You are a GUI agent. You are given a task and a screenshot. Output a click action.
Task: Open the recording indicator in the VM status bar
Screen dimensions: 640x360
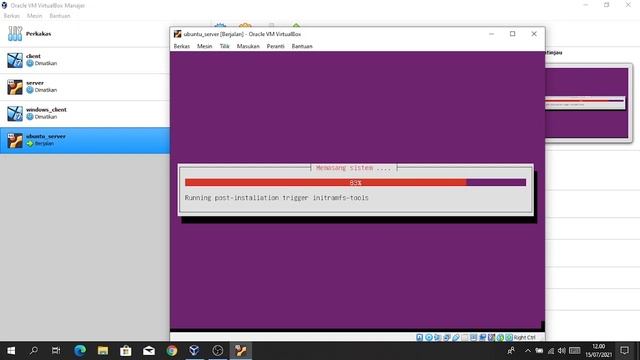pyautogui.click(x=482, y=338)
